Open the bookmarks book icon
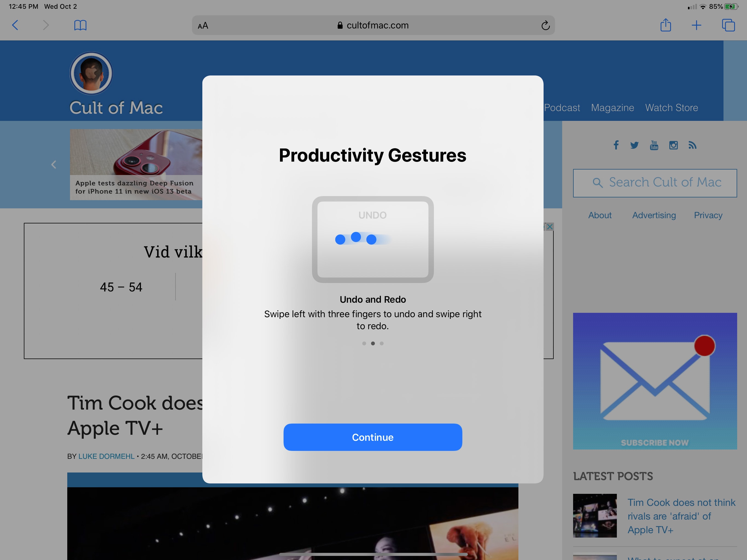Viewport: 747px width, 560px height. coord(80,25)
